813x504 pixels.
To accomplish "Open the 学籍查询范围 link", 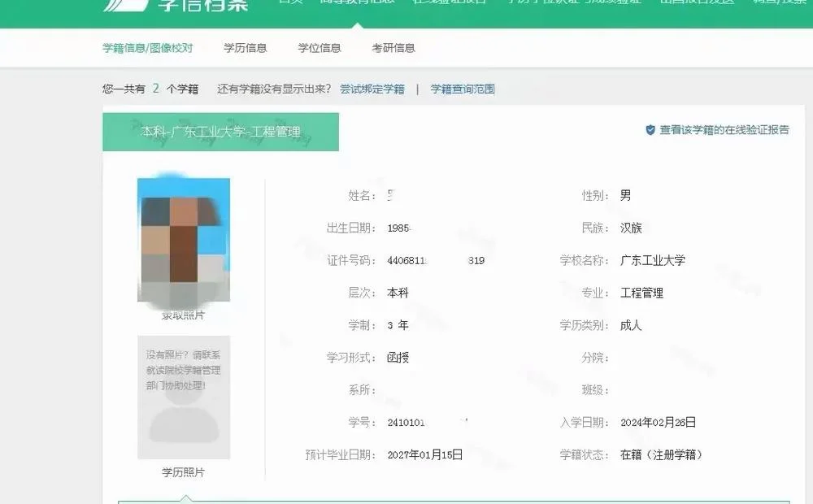I will pyautogui.click(x=463, y=89).
